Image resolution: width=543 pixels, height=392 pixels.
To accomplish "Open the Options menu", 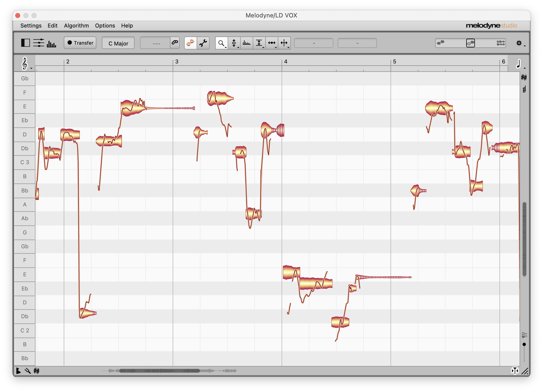I will click(105, 26).
